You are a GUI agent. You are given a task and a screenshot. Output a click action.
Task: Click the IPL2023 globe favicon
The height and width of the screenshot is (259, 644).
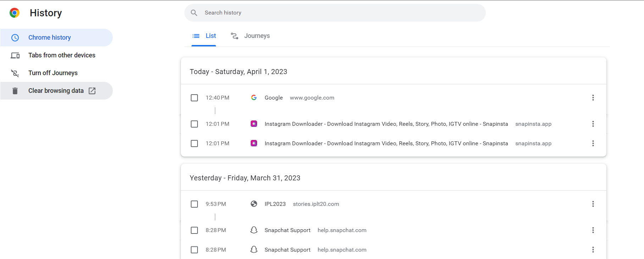[x=254, y=204]
